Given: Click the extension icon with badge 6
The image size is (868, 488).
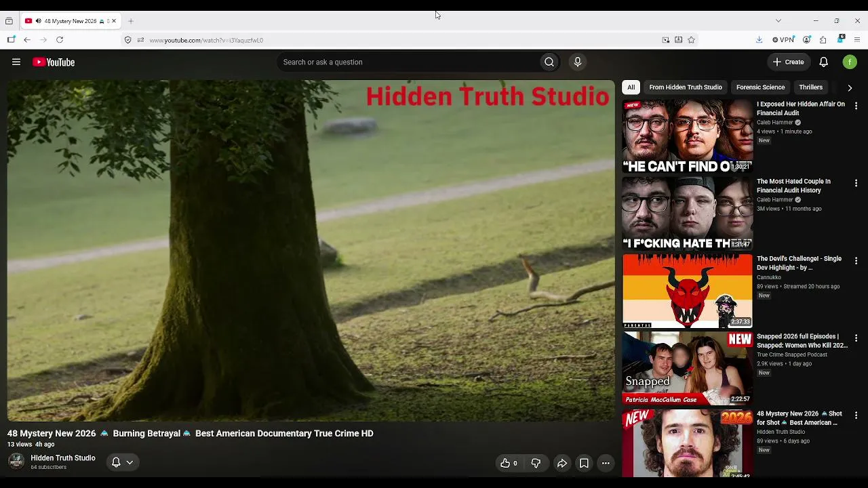Looking at the screenshot, I should [x=841, y=39].
